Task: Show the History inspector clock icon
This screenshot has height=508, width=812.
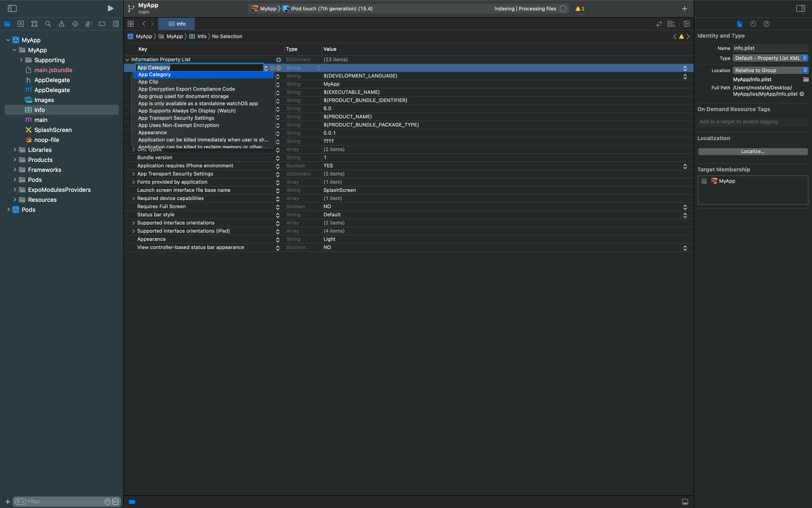Action: pos(753,24)
